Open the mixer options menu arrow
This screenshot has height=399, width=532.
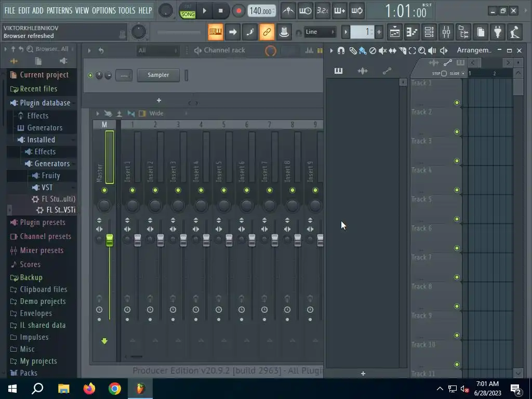(x=97, y=113)
